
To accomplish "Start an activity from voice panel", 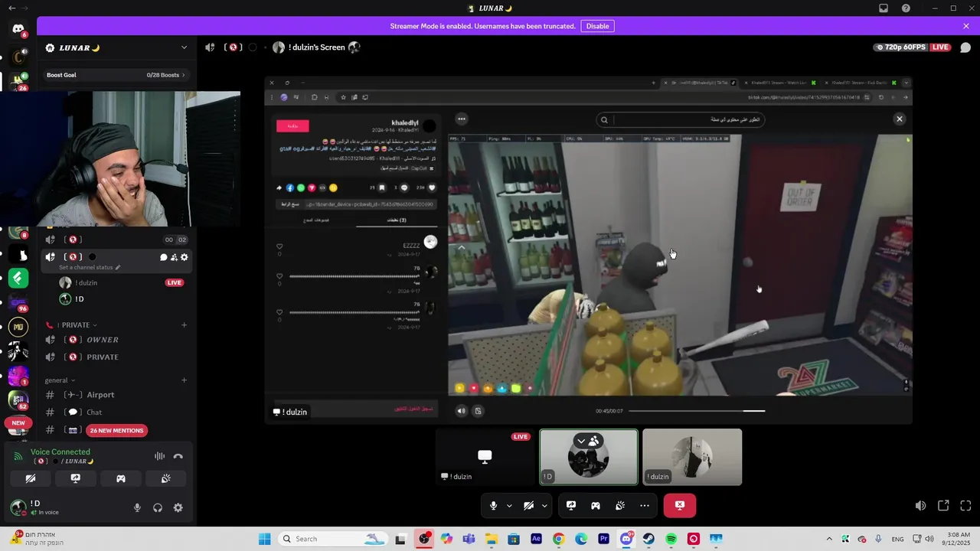I will point(121,478).
